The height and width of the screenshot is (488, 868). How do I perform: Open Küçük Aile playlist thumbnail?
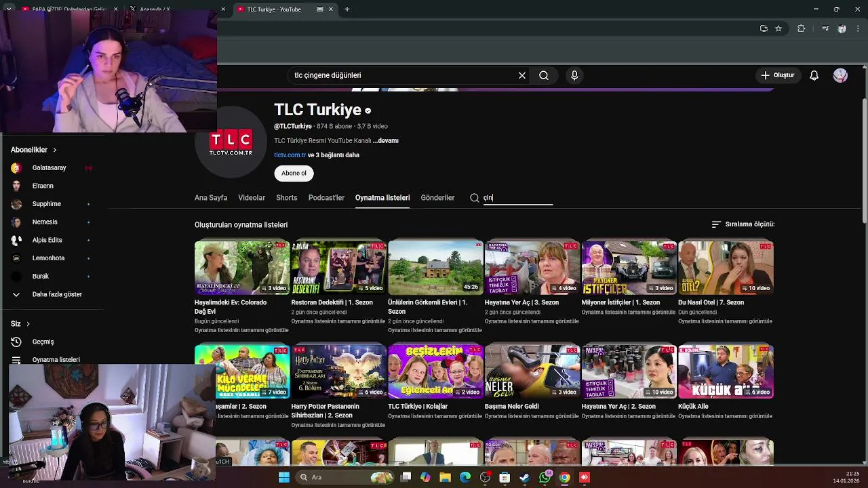pos(726,371)
